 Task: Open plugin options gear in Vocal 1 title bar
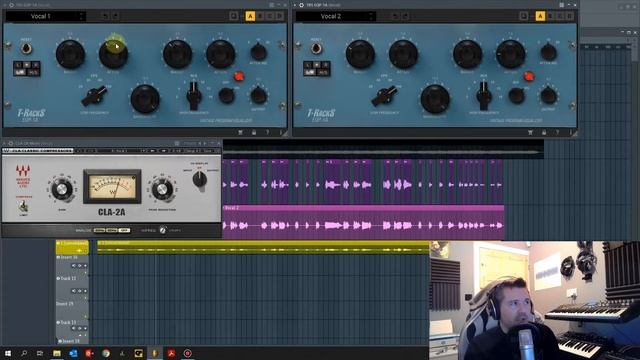point(11,5)
